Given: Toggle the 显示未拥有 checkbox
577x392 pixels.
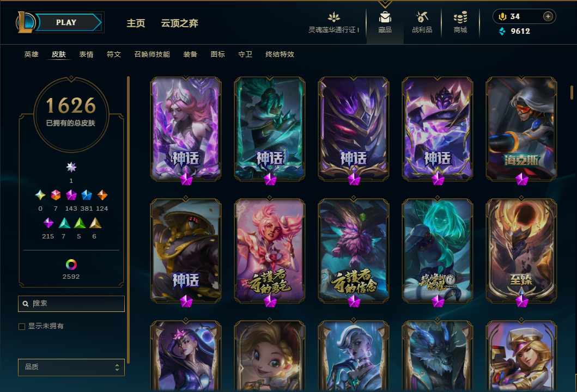Looking at the screenshot, I should (x=22, y=327).
